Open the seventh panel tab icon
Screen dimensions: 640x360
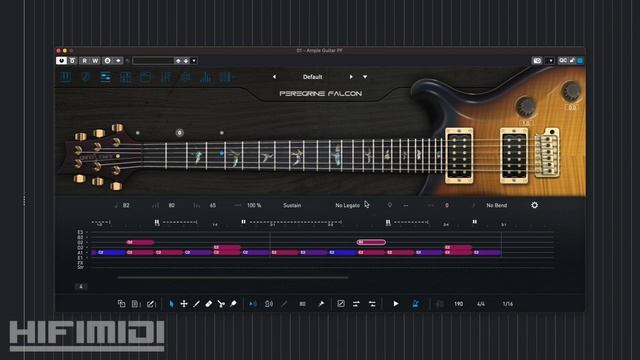click(185, 77)
